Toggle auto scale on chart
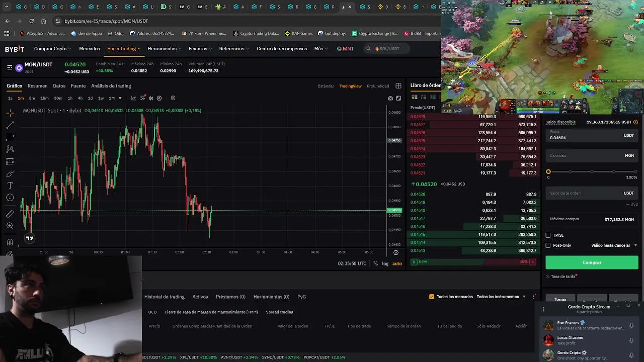The height and width of the screenshot is (362, 644). click(397, 263)
